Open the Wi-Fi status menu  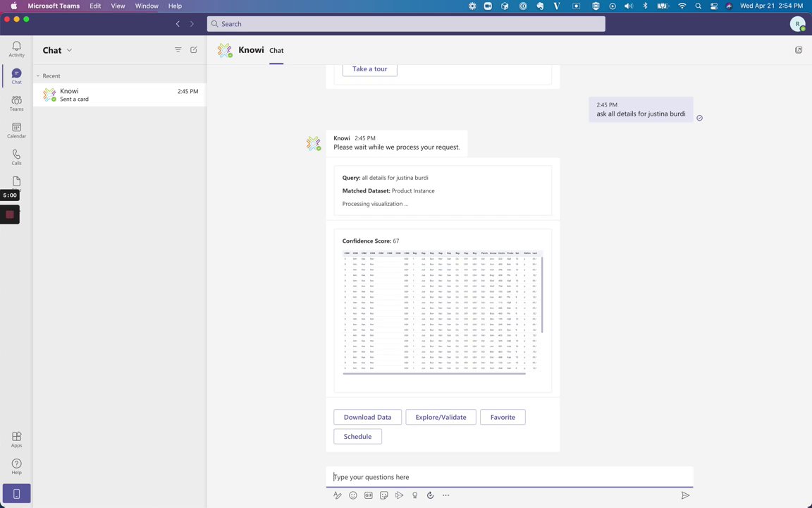(x=682, y=6)
